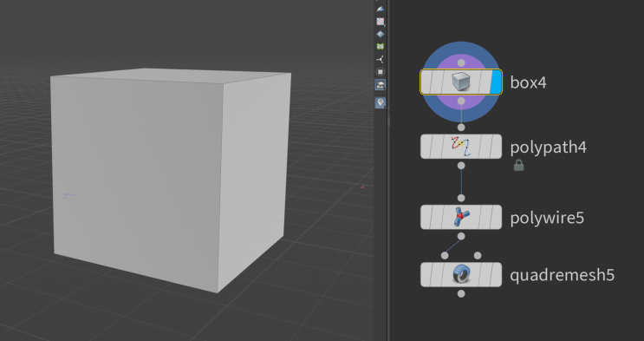644x341 pixels.
Task: Toggle the bypass flag on quadremesh5
Action: pyautogui.click(x=426, y=274)
